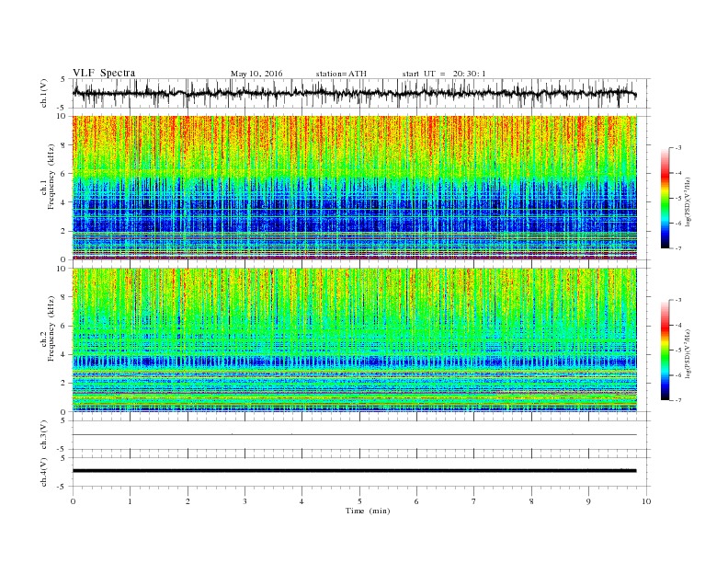
Task: Click the flat ch.3 voltage trace
Action: click(354, 435)
